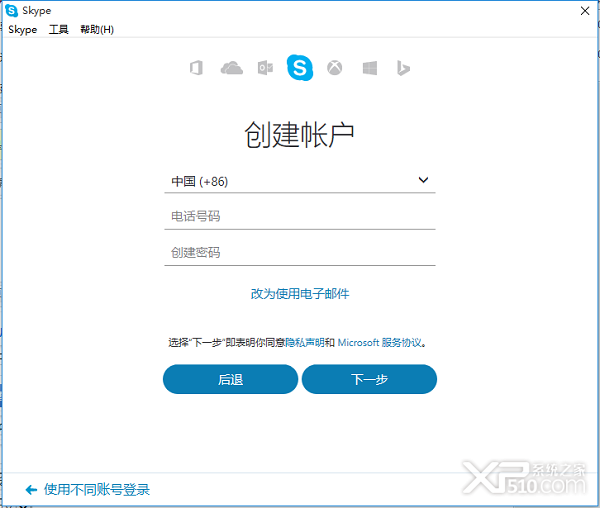Click the 改为使用电子邮件 link
Image resolution: width=600 pixels, height=508 pixels.
click(300, 294)
